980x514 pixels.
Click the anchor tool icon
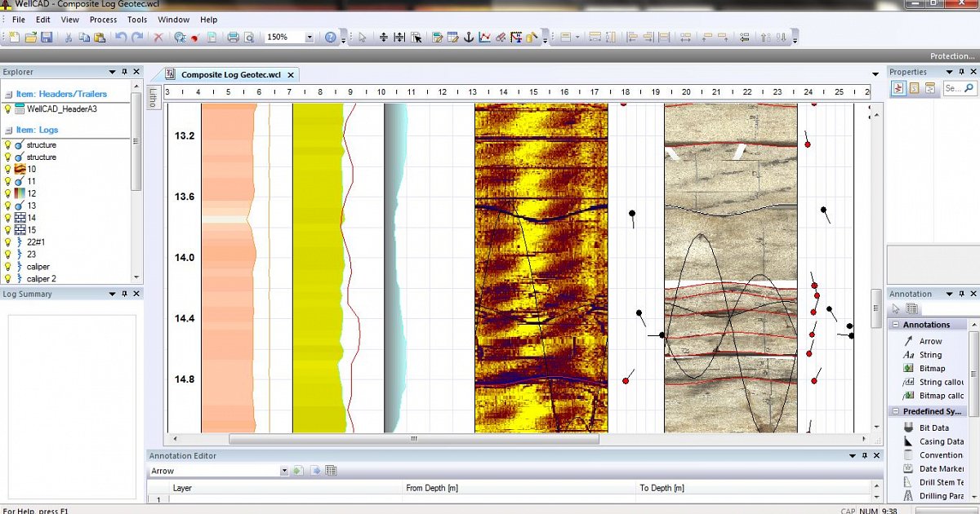[x=469, y=38]
